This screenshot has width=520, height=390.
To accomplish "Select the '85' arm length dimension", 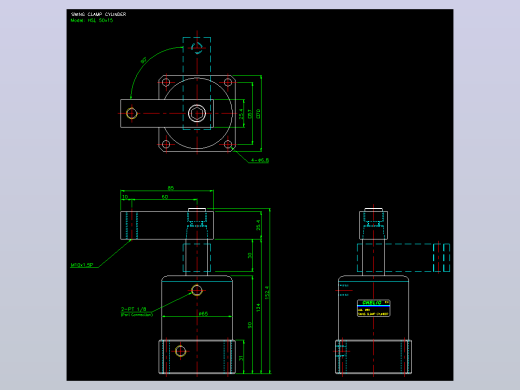I will click(171, 188).
